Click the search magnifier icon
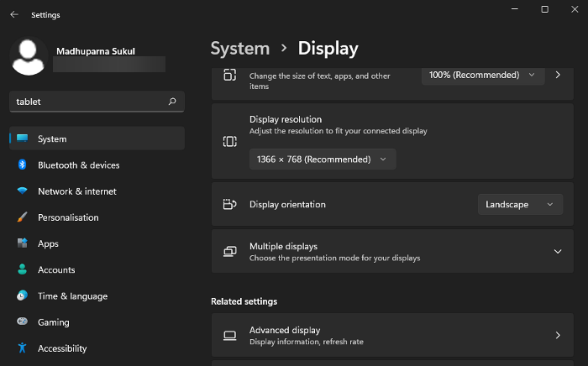 [172, 102]
